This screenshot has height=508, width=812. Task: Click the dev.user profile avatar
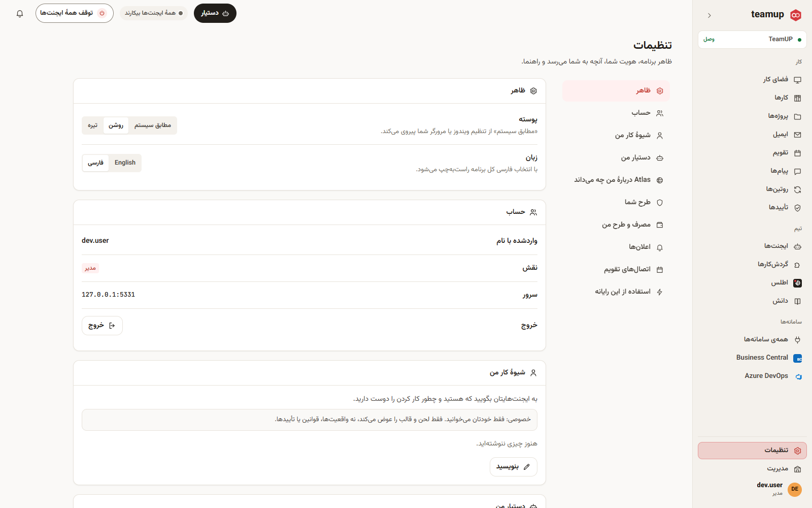(x=795, y=489)
